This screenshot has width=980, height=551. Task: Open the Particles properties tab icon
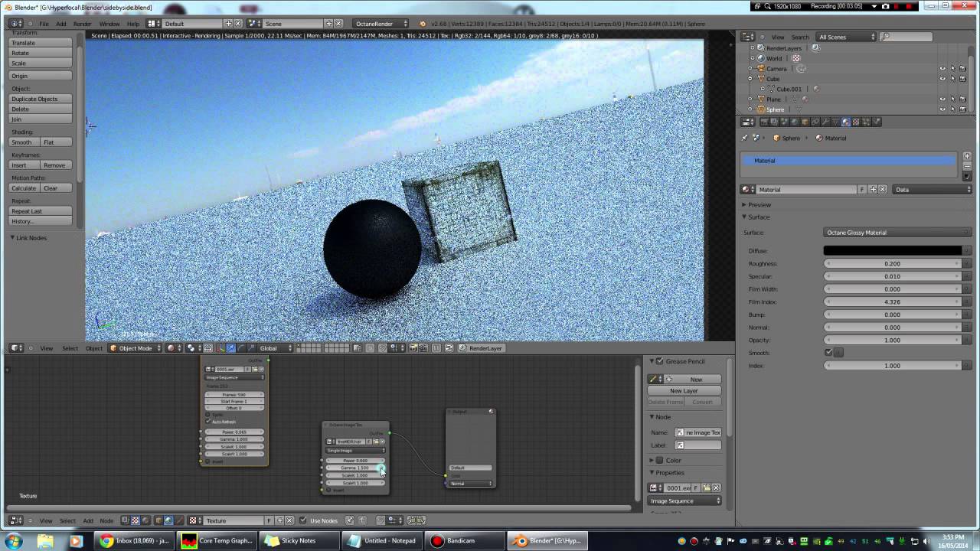coord(866,122)
